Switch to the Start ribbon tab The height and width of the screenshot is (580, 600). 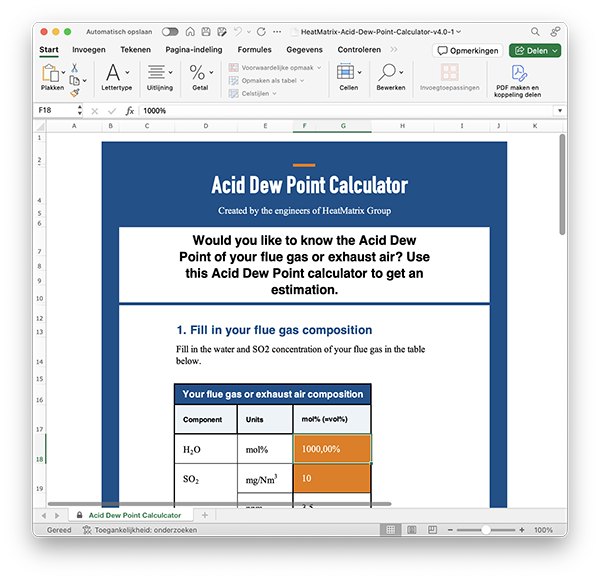coord(49,50)
